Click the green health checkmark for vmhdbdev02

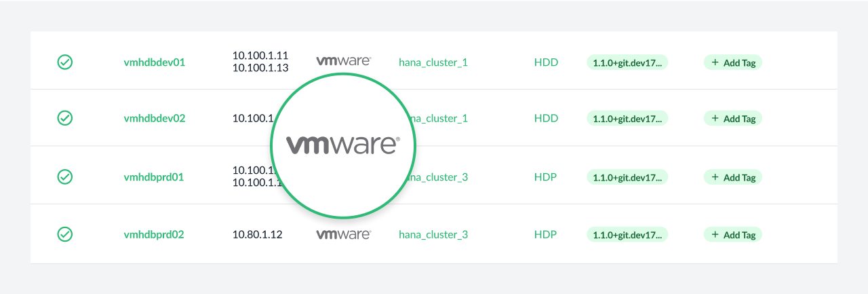(x=64, y=118)
